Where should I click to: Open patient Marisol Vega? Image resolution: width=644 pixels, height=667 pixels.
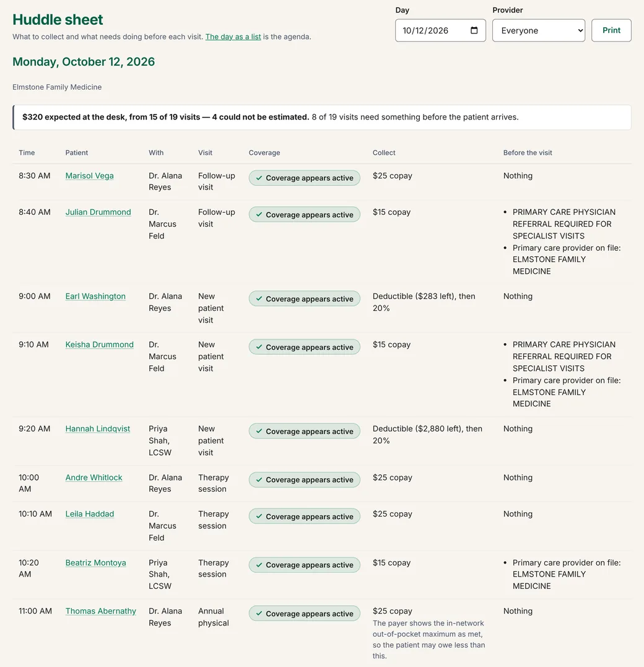click(x=89, y=176)
